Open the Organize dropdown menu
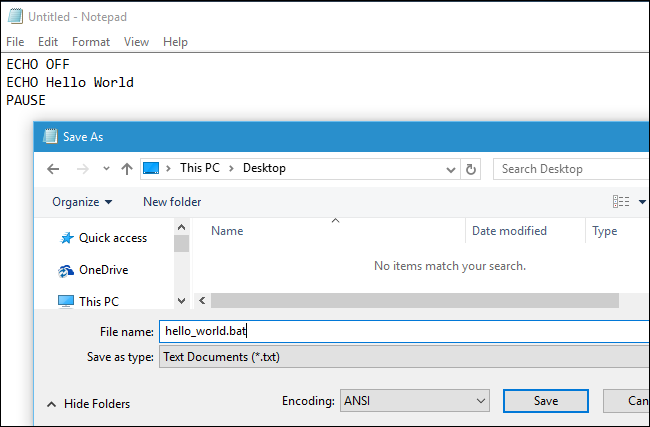650x427 pixels. (x=82, y=202)
